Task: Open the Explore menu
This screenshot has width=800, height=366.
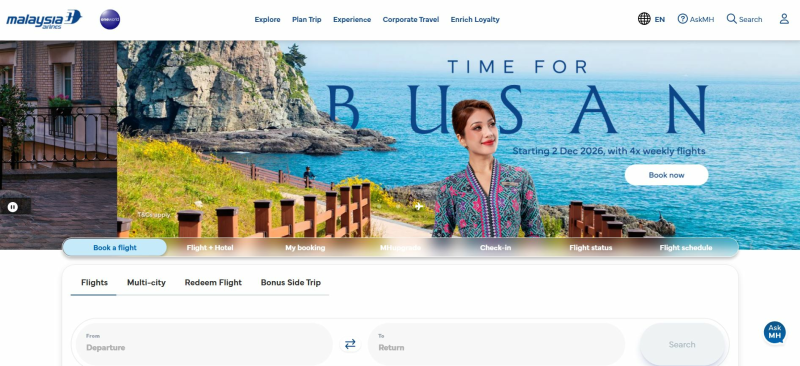Action: [267, 19]
